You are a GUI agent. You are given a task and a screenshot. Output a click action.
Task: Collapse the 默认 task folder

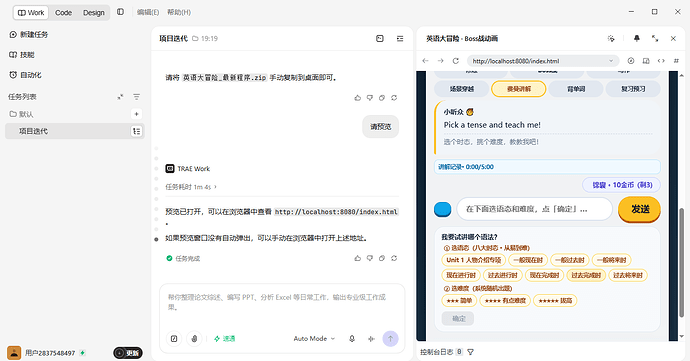click(22, 114)
